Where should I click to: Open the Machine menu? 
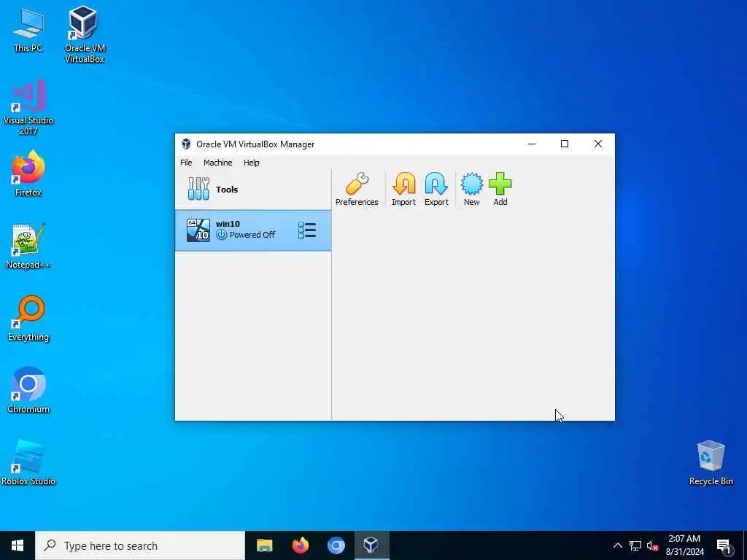217,163
